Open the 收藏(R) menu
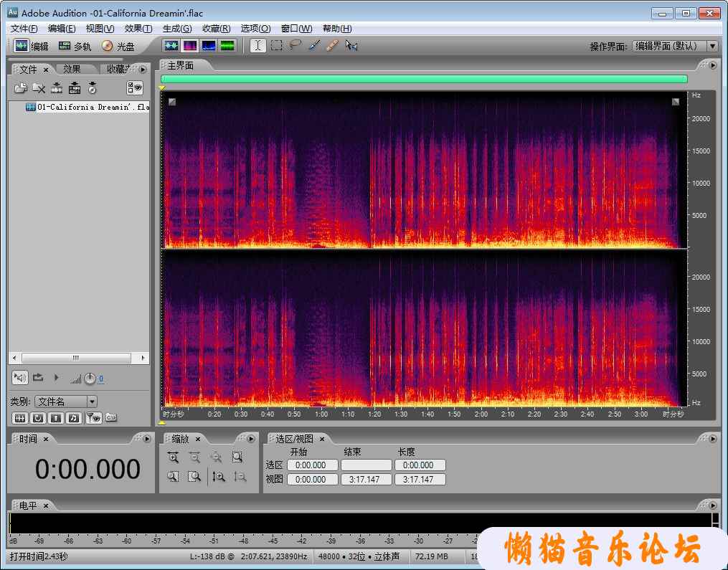Screen dimensions: 728x570 click(217, 28)
